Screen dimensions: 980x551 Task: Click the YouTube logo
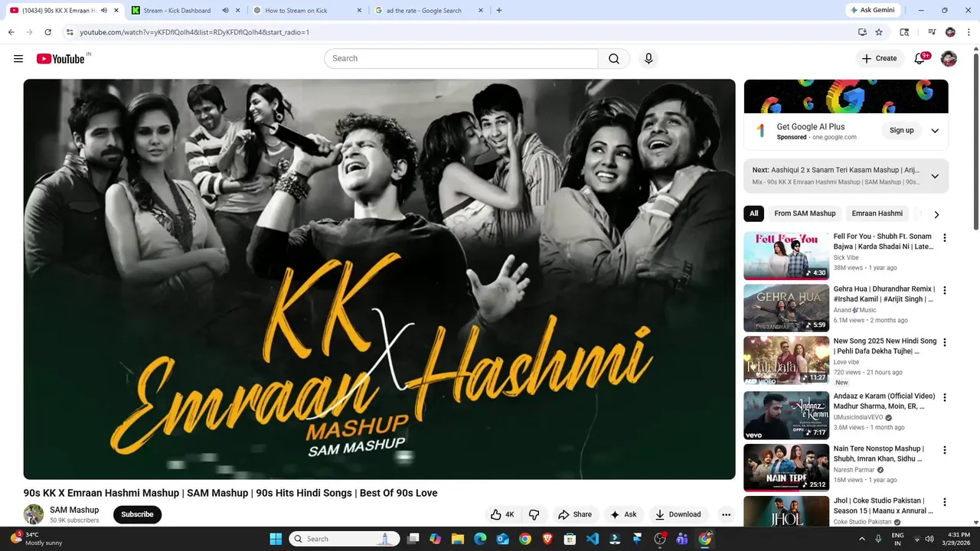(60, 59)
